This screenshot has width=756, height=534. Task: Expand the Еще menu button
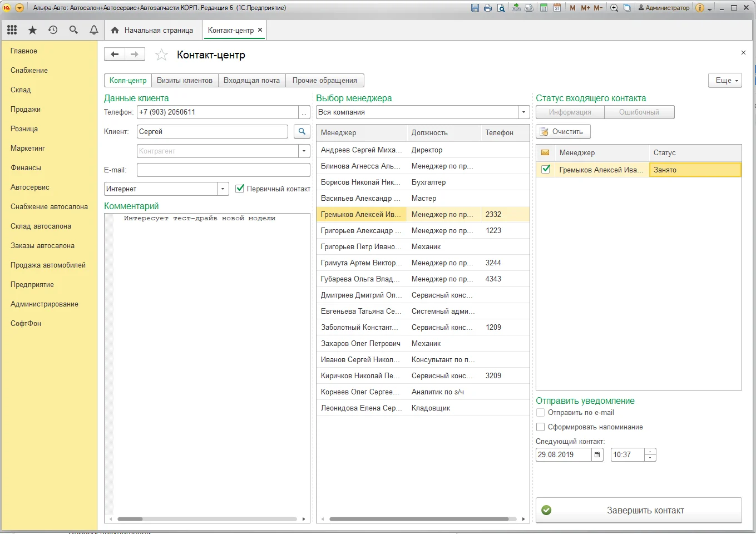[725, 81]
